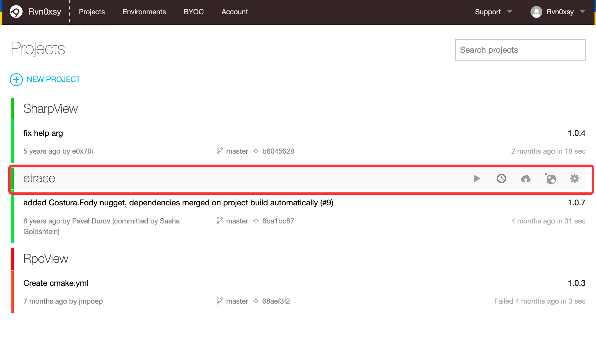Viewport: 596px width, 364px height.
Task: Open etrace build history clock icon
Action: 501,179
